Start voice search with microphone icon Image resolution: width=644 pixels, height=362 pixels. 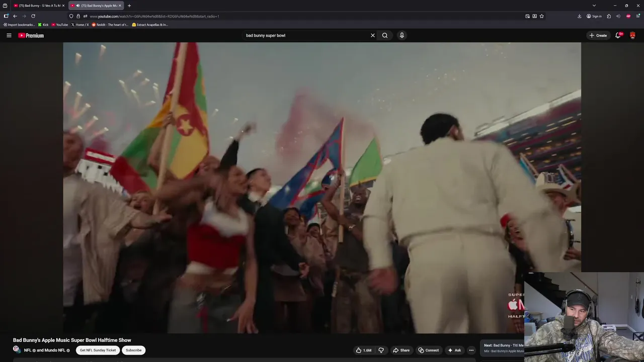coord(401,35)
